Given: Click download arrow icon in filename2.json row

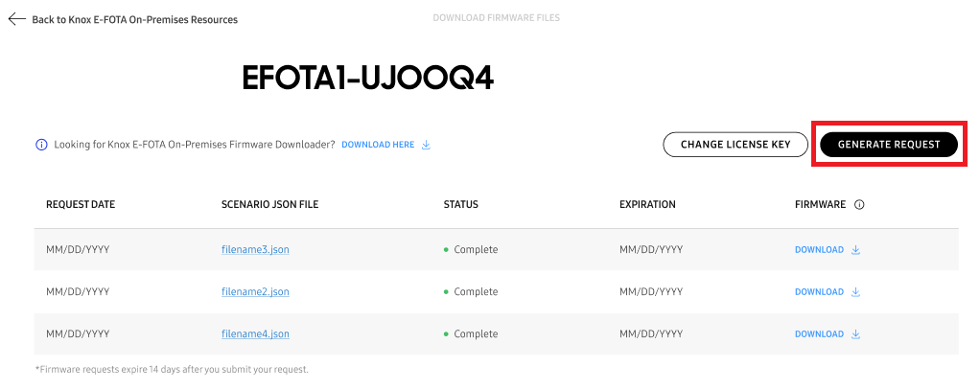Looking at the screenshot, I should (855, 291).
